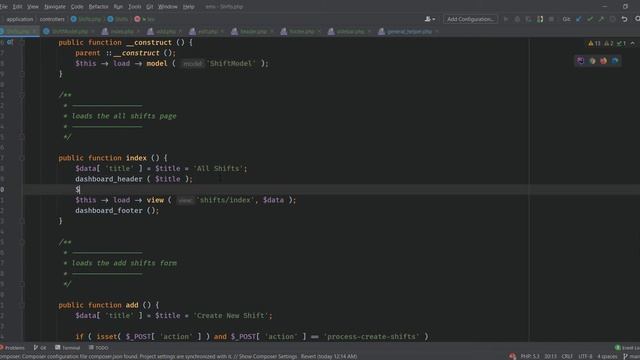Click the Git Update Project arrow icon
640x360 pixels.
(579, 19)
